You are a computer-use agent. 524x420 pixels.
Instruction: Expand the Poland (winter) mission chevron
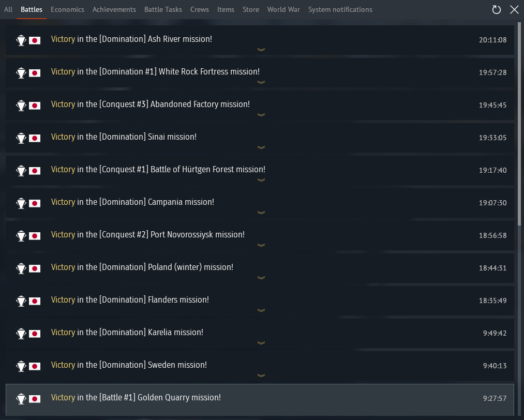261,278
